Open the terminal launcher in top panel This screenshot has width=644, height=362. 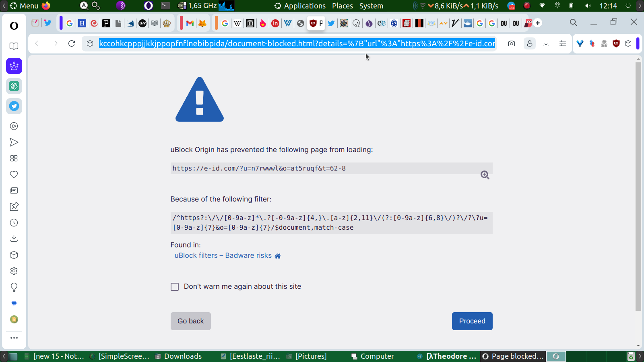click(165, 6)
